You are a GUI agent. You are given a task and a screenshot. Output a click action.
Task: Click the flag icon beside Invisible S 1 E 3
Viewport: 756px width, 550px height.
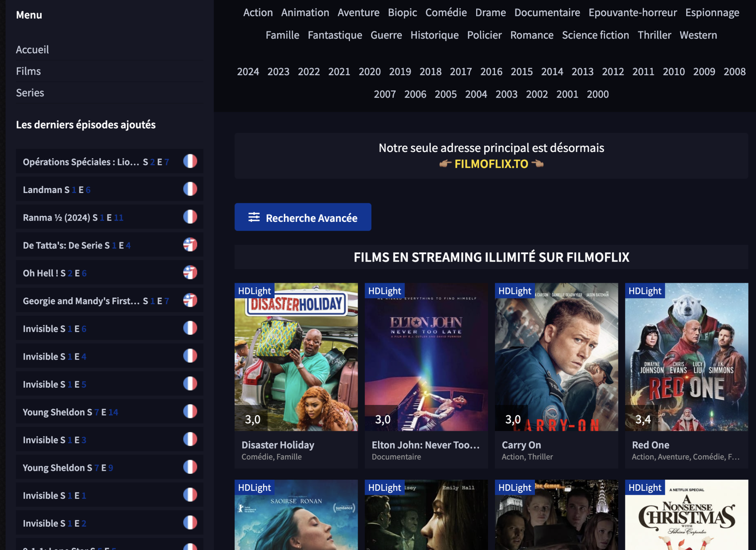coord(190,439)
